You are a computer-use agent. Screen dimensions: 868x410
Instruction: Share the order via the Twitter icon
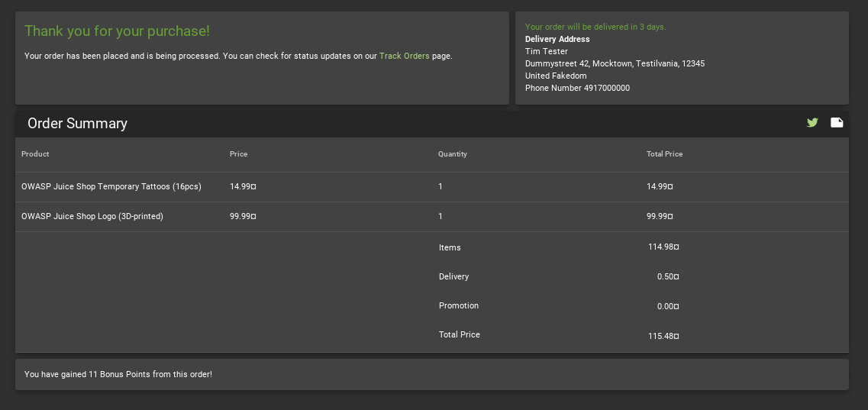[812, 123]
